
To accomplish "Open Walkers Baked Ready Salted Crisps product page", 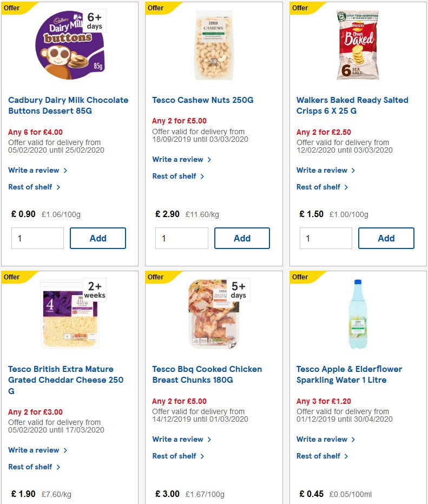I will tap(352, 105).
